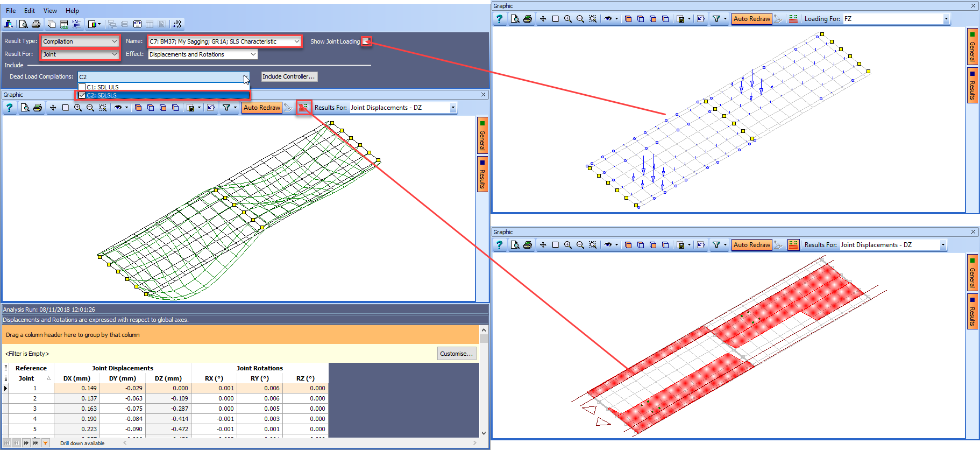The image size is (980, 450).
Task: Zoom in on the Loading For graphic
Action: (568, 19)
